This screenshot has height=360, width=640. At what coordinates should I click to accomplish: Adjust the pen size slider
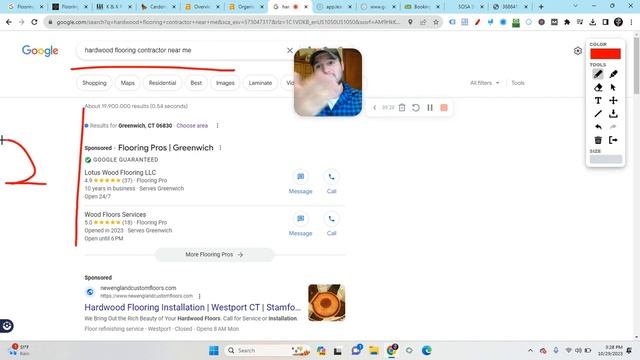click(606, 159)
